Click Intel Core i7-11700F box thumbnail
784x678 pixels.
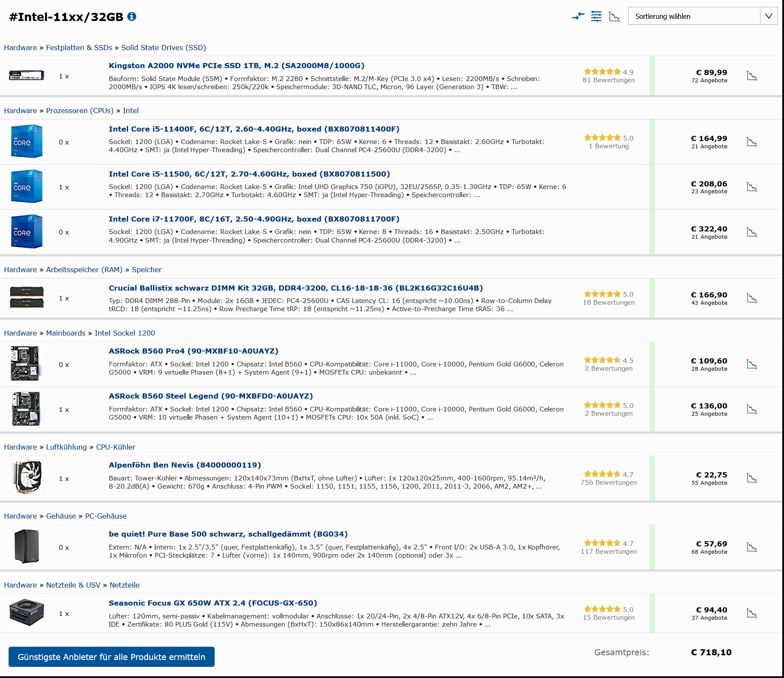[27, 231]
